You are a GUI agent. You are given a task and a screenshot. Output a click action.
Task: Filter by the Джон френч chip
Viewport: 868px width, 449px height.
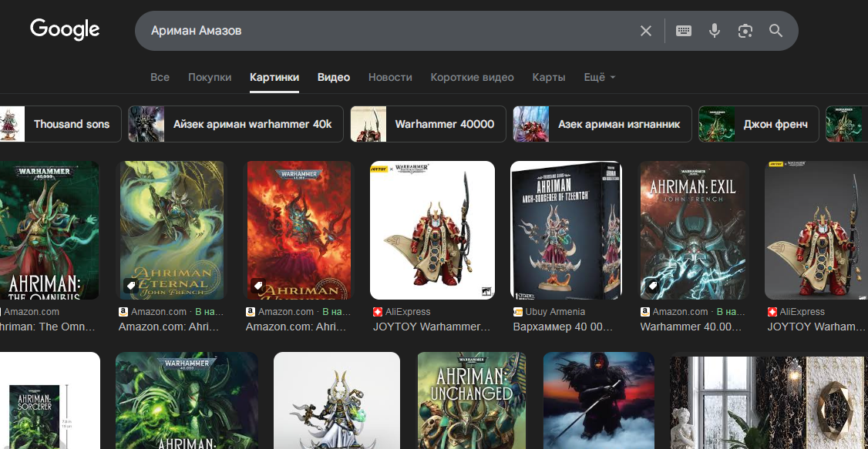(759, 124)
